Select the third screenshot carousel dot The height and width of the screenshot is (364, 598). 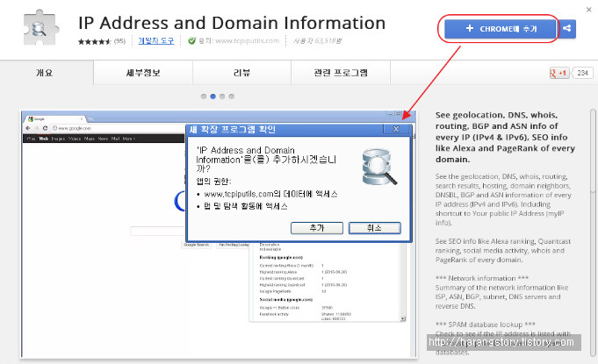[222, 96]
